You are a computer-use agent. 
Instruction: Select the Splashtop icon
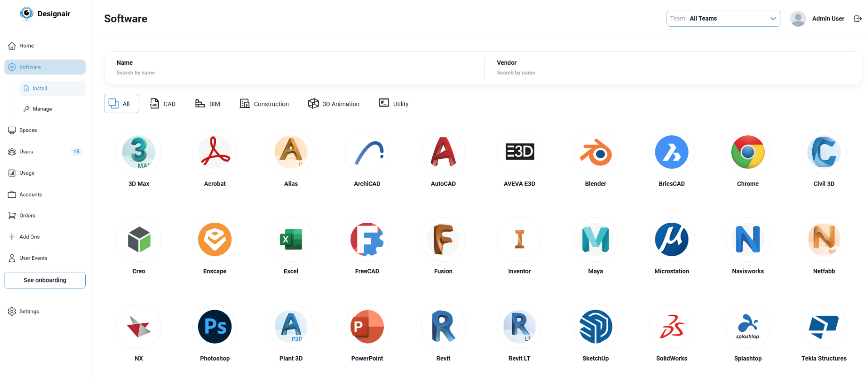point(748,327)
